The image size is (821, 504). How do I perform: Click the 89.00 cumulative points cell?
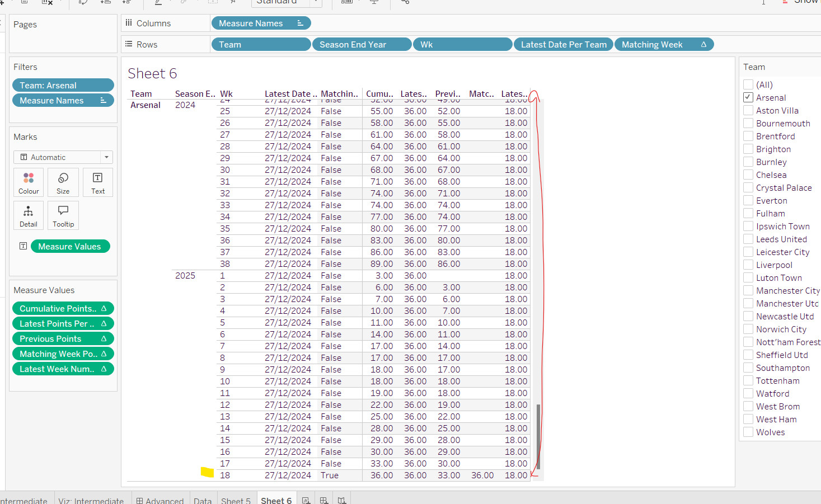click(382, 263)
